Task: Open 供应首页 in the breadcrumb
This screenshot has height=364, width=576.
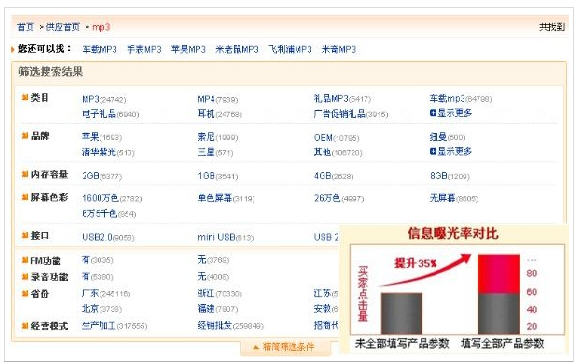Action: pyautogui.click(x=63, y=27)
